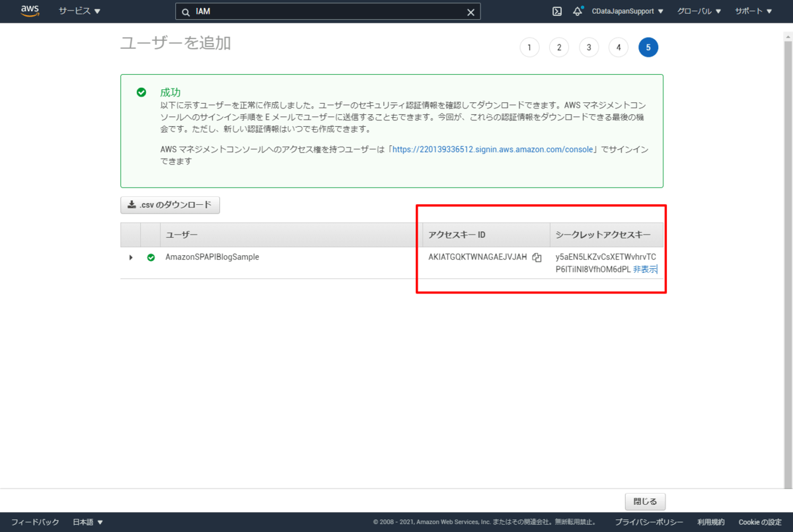793x532 pixels.
Task: Open the プライバシーポリシー link
Action: point(649,522)
